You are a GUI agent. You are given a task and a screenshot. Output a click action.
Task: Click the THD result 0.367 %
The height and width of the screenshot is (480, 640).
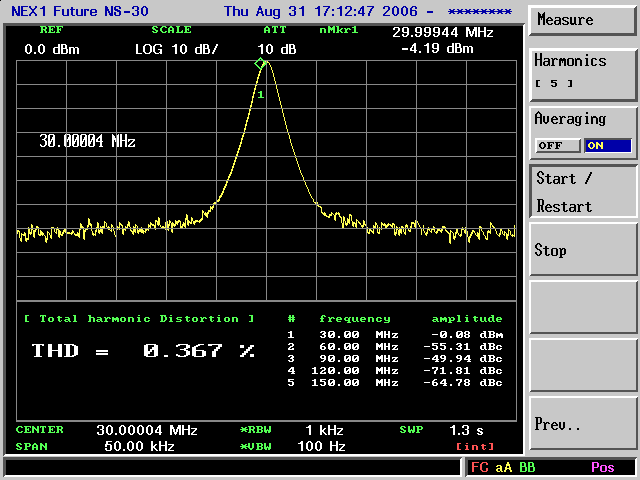(x=198, y=351)
